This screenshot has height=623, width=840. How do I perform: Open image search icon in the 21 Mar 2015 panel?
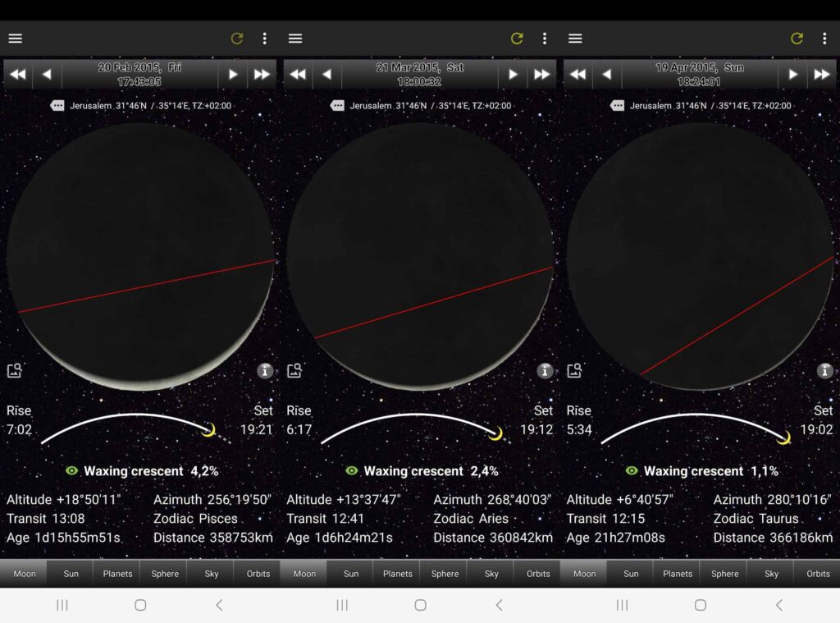[294, 371]
